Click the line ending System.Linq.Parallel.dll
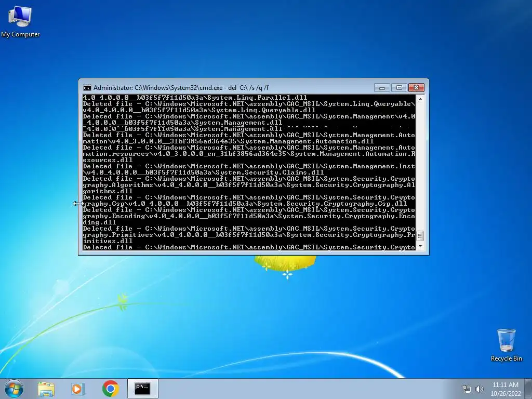This screenshot has width=532, height=399. 195,98
